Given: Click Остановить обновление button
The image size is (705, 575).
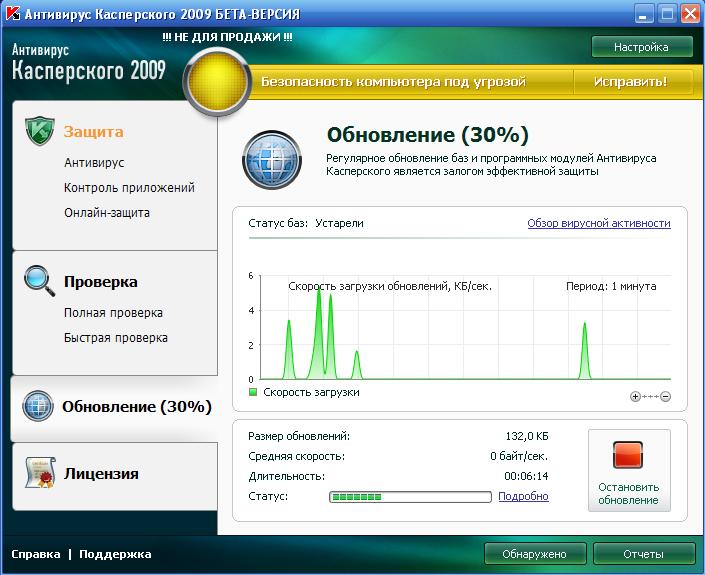Looking at the screenshot, I should coord(629,470).
